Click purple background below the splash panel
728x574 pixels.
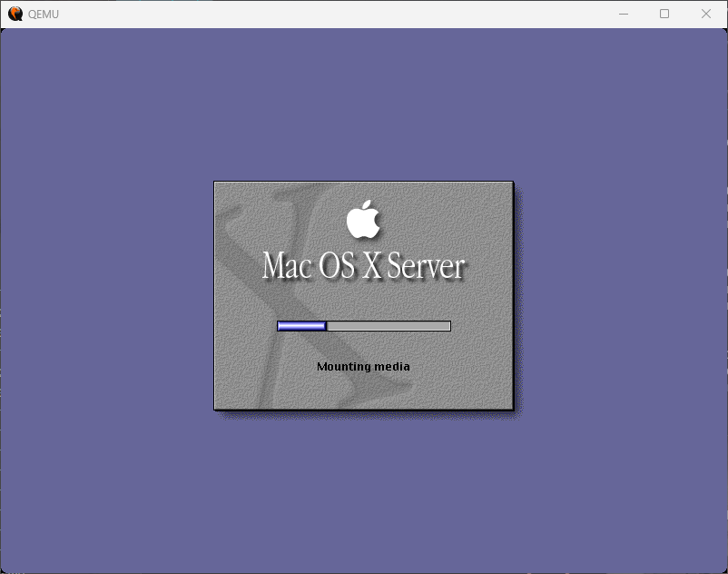[363, 490]
